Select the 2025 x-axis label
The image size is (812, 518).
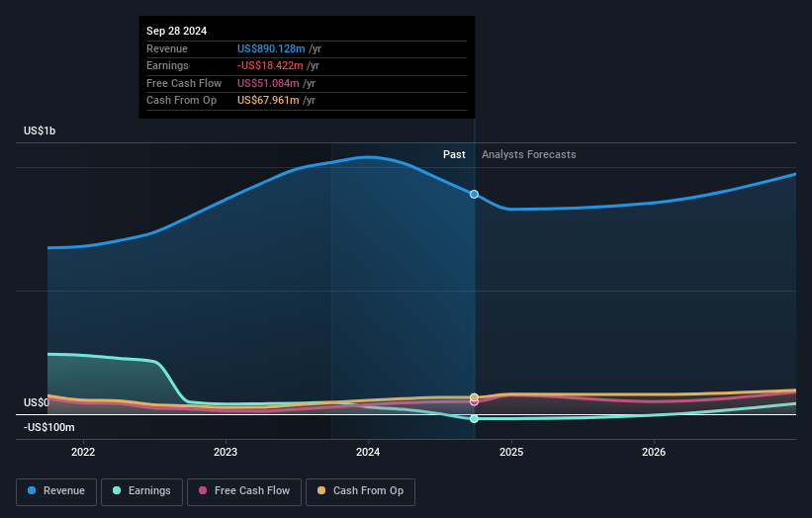coord(511,453)
